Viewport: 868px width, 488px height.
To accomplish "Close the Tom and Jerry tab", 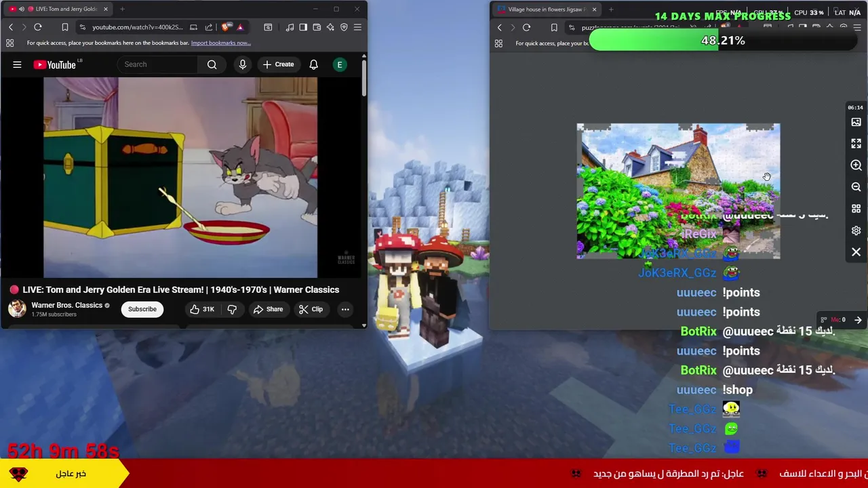I will click(105, 9).
